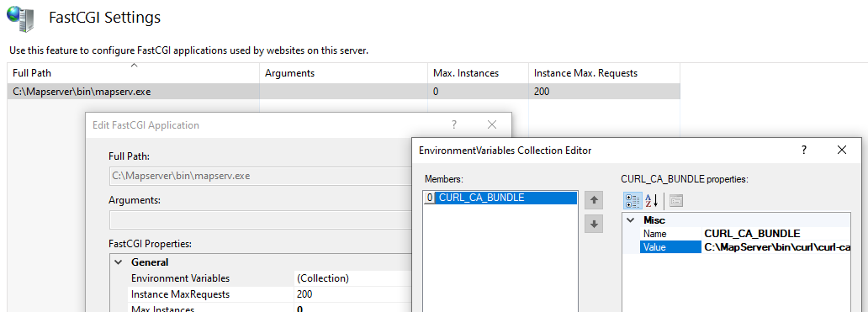Click the Full Path field in edit dialog
868x312 pixels.
coord(260,176)
